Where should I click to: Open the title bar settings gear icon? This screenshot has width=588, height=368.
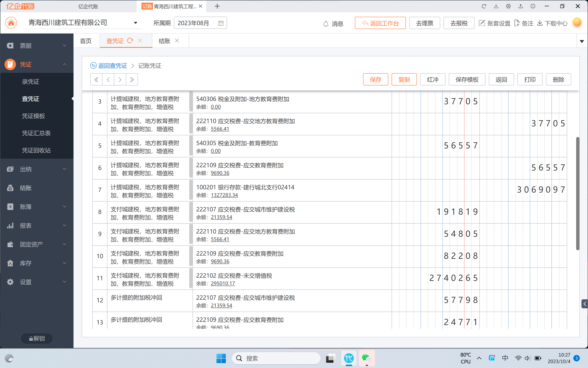508,6
